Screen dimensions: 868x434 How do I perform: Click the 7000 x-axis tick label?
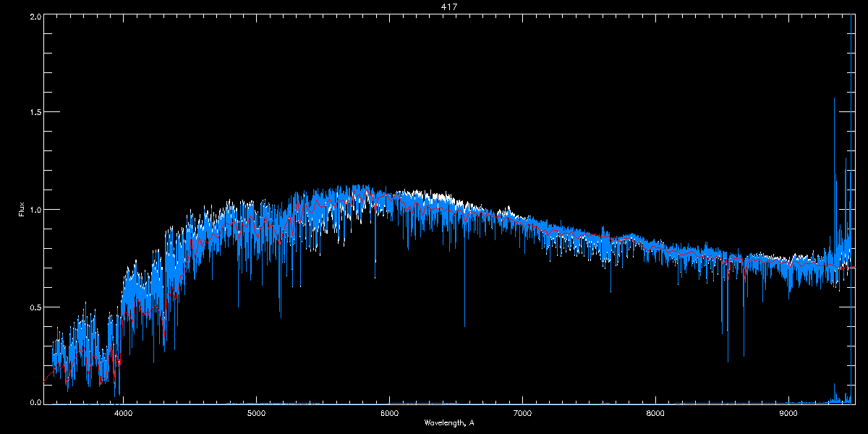coord(522,413)
